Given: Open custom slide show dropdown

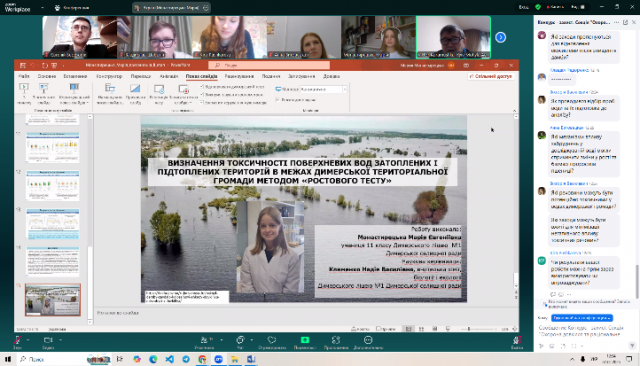Looking at the screenshot, I should coord(74,93).
